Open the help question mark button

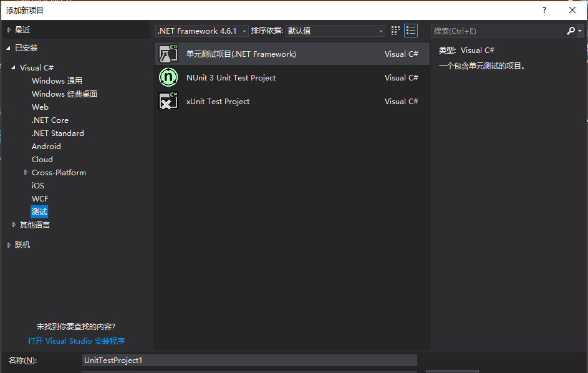click(544, 10)
